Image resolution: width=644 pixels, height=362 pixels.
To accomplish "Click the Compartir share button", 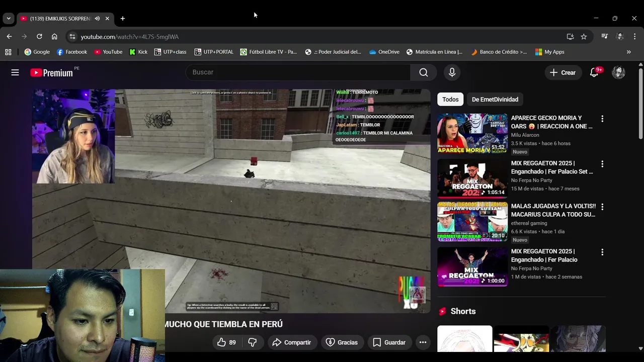I will pyautogui.click(x=292, y=342).
